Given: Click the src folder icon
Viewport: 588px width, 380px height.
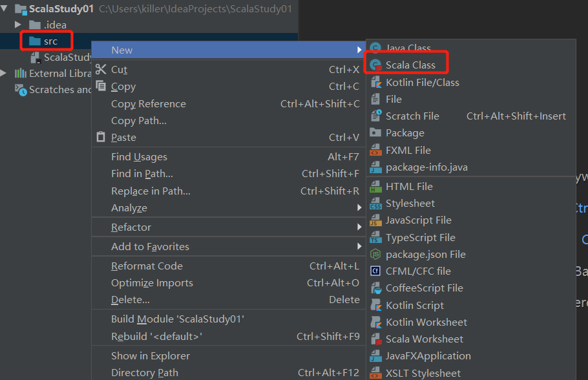Looking at the screenshot, I should point(34,41).
